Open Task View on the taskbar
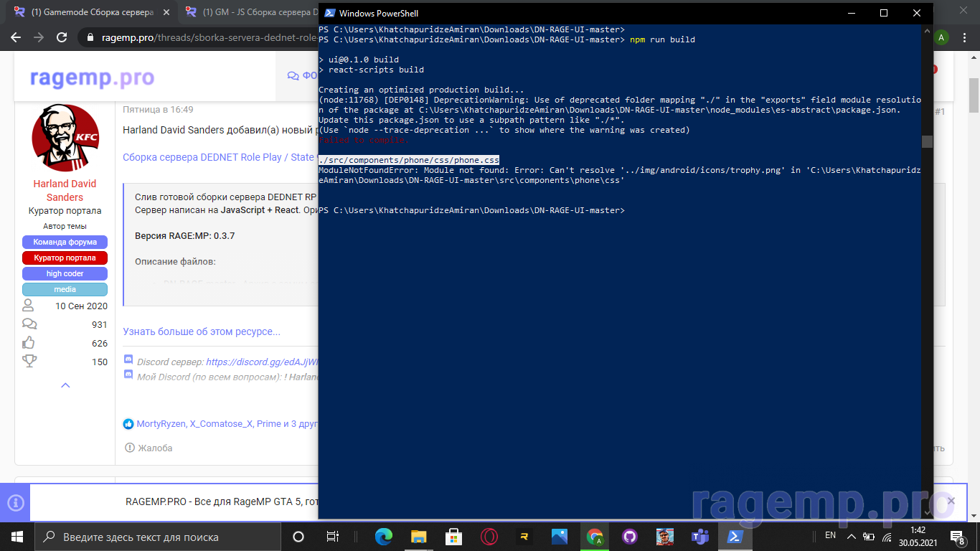This screenshot has height=551, width=980. pos(332,537)
